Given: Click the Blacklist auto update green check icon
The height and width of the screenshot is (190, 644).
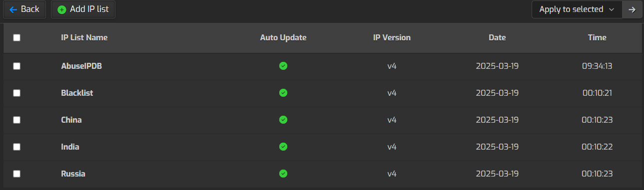Looking at the screenshot, I should (283, 93).
